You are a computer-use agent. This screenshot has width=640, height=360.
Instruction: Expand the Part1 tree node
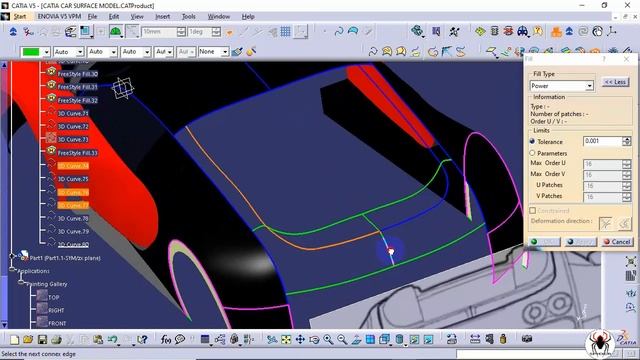click(12, 256)
